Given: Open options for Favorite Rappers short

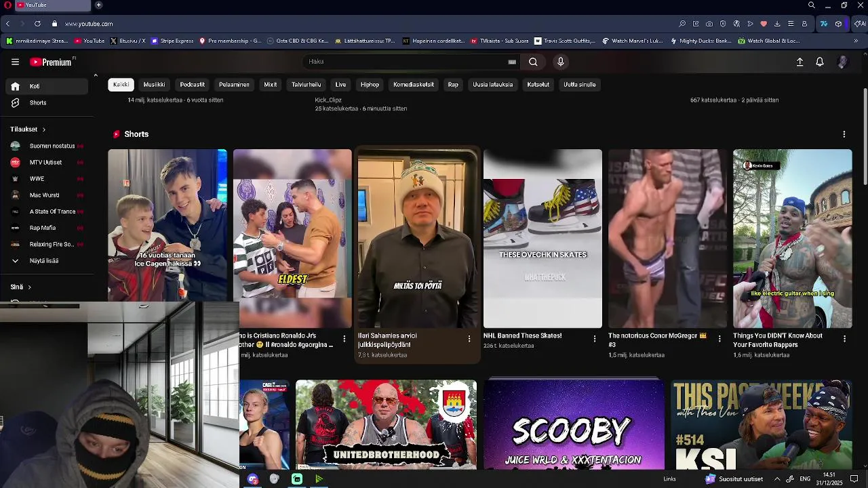Looking at the screenshot, I should (844, 339).
